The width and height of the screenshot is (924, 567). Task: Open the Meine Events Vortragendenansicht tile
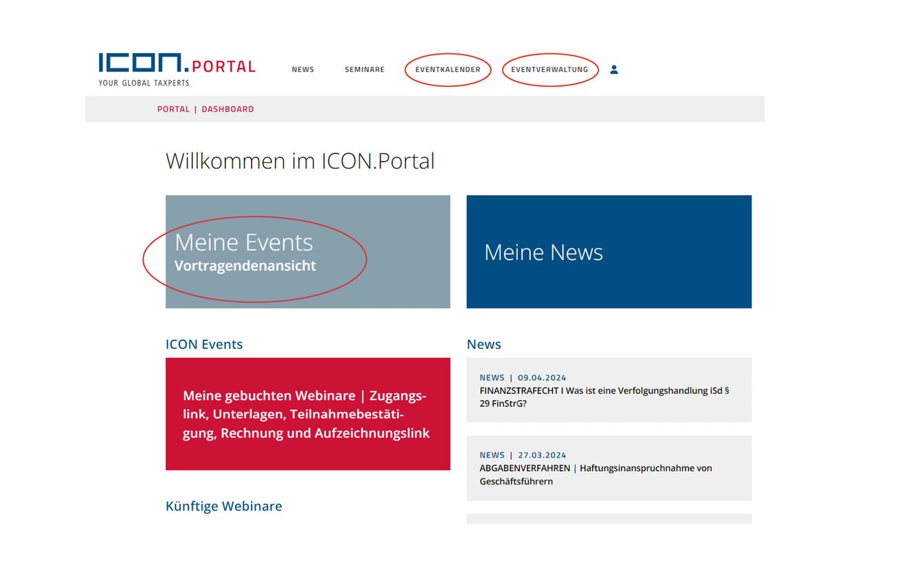pos(308,252)
